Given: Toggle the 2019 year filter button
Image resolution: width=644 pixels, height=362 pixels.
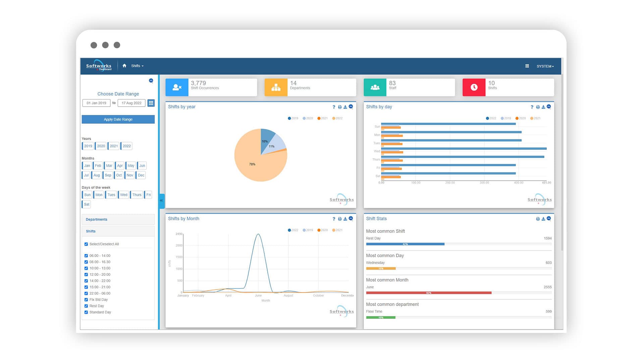Looking at the screenshot, I should click(88, 146).
